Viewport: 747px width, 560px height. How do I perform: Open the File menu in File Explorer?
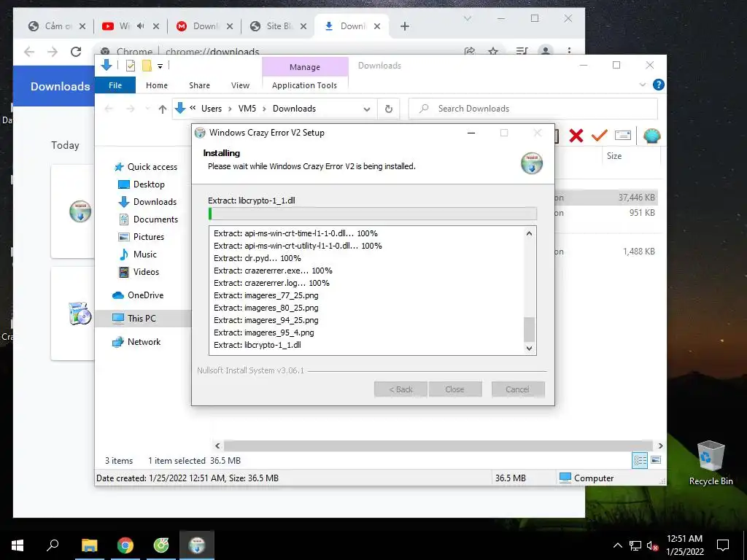(115, 85)
